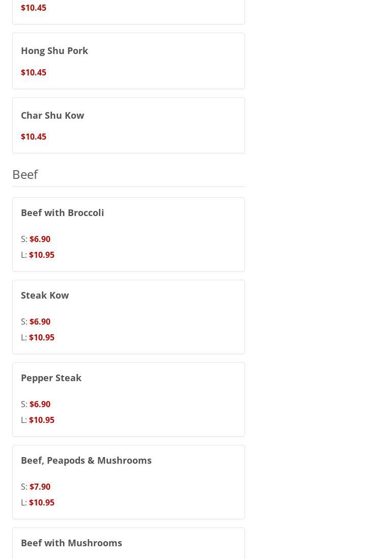Select the Steak Kow item title
392x559 pixels.
coord(45,295)
